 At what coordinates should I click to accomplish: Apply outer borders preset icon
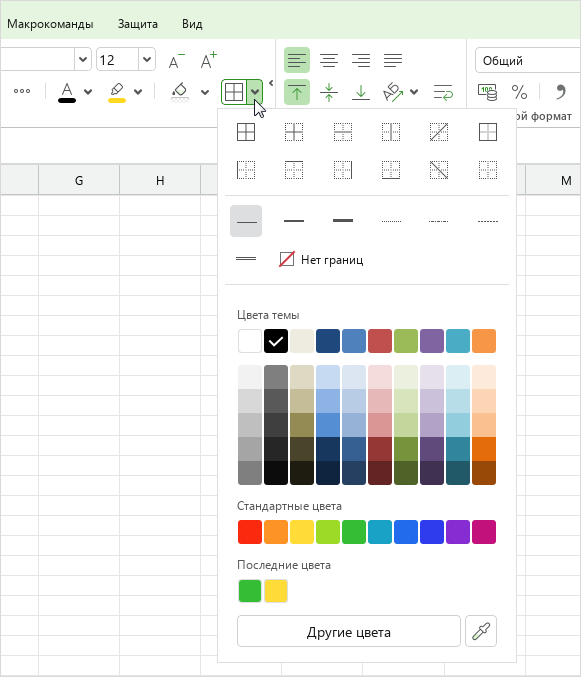tap(488, 132)
